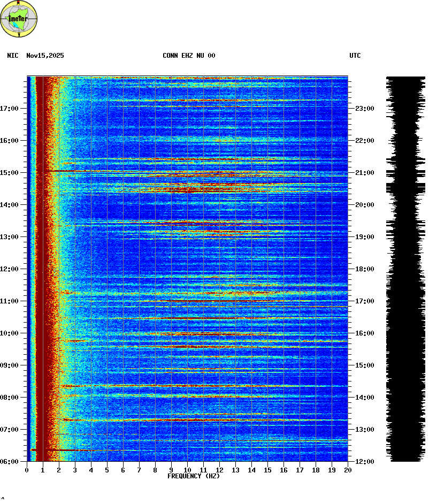Click the 10:00 local time marker
The image size is (429, 504).
pyautogui.click(x=10, y=333)
